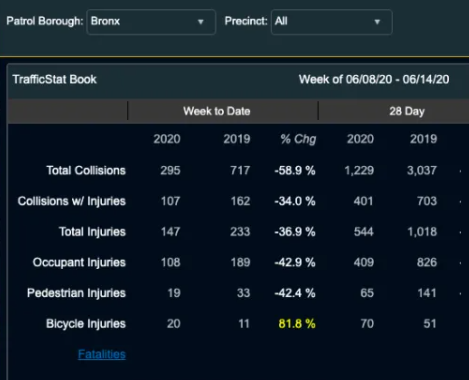Screen dimensions: 469x380
Task: Click the Bicycle Injuries row label
Action: pyautogui.click(x=86, y=324)
